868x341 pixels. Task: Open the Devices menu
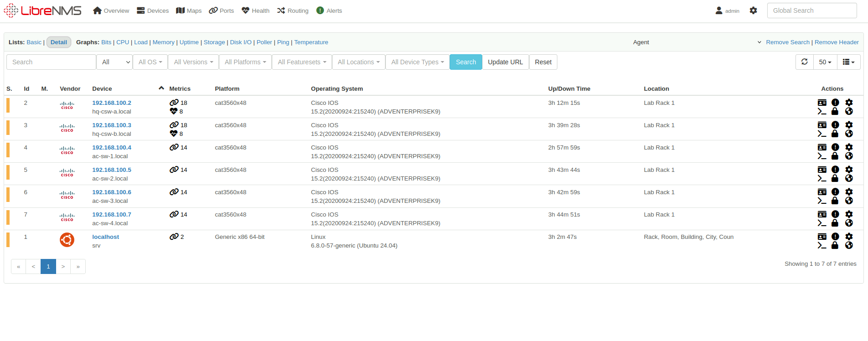[153, 10]
